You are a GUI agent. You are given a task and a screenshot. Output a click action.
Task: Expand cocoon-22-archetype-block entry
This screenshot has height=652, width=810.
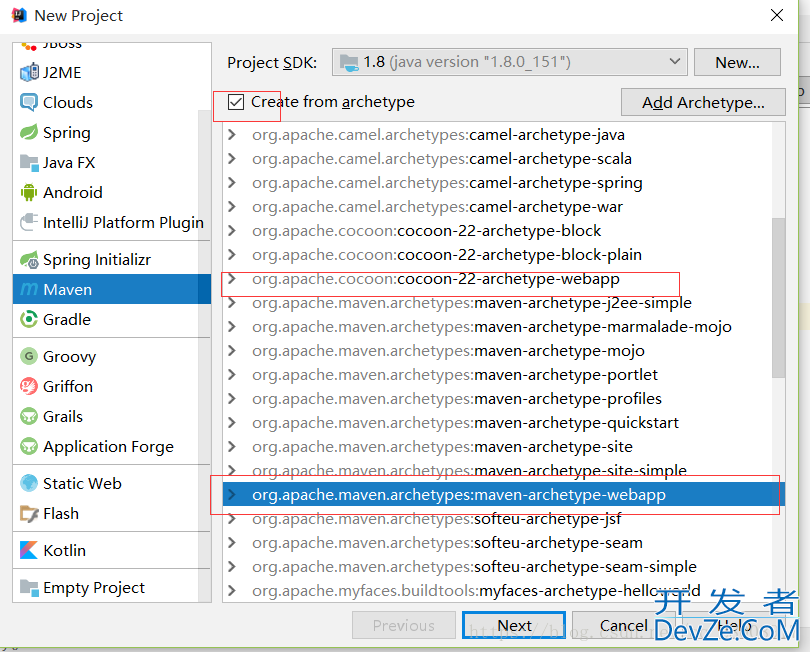click(x=232, y=230)
